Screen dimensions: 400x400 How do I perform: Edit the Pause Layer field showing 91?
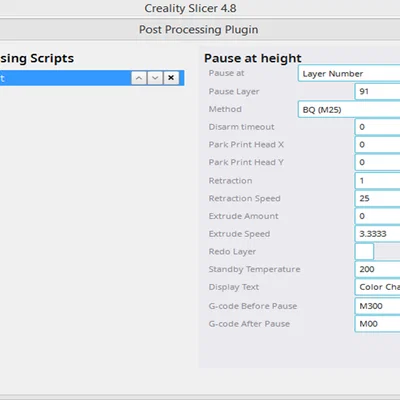tap(377, 91)
